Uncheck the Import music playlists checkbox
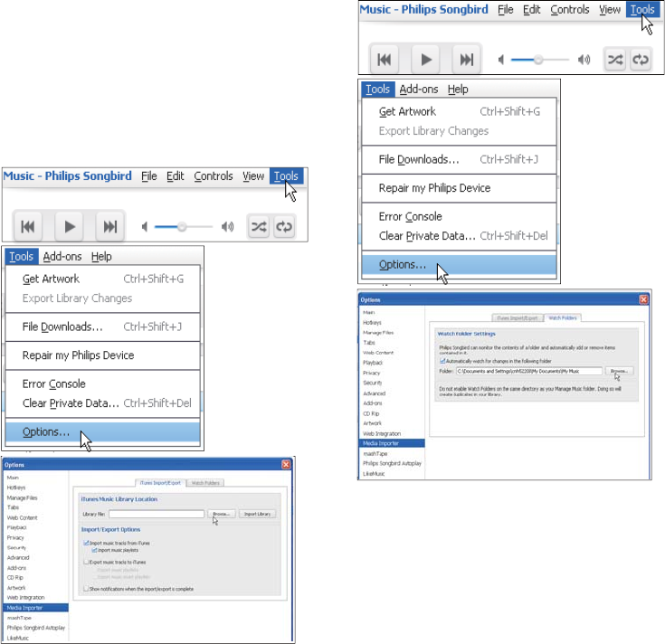665x644 pixels. point(95,550)
